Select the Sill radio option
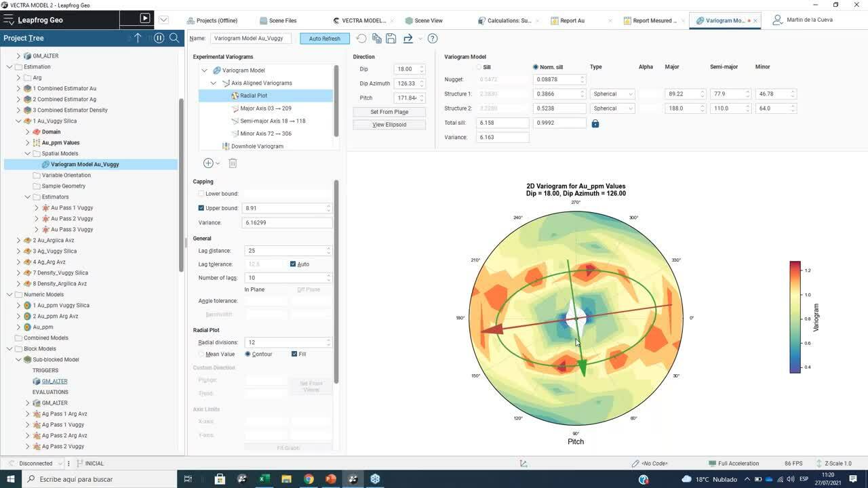This screenshot has width=868, height=488. point(479,67)
